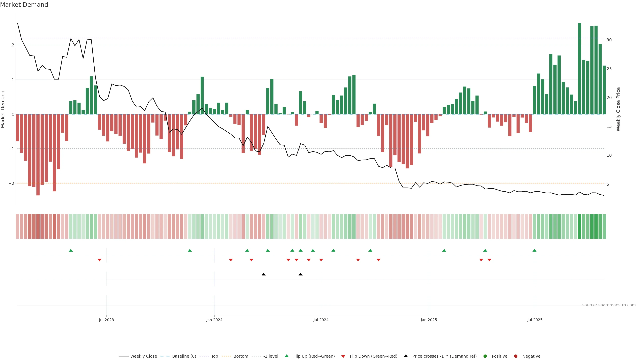Hide the Top dotted line via legend

click(214, 356)
